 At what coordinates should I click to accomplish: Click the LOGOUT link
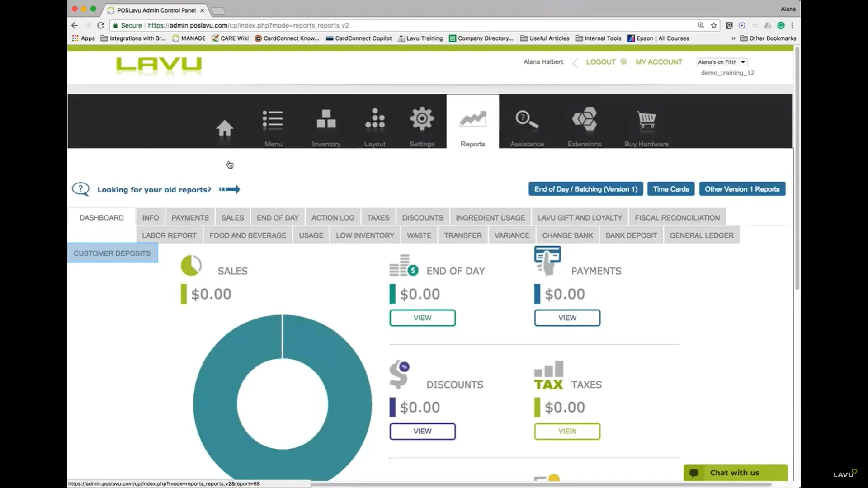tap(601, 62)
